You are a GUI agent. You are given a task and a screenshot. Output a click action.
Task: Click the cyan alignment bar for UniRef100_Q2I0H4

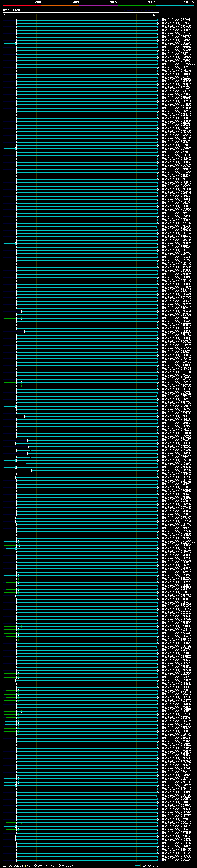click(87, 20)
